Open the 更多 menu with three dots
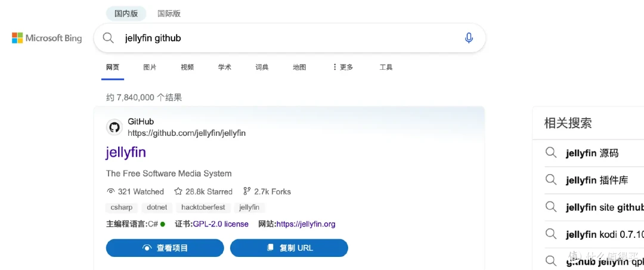 pyautogui.click(x=343, y=67)
